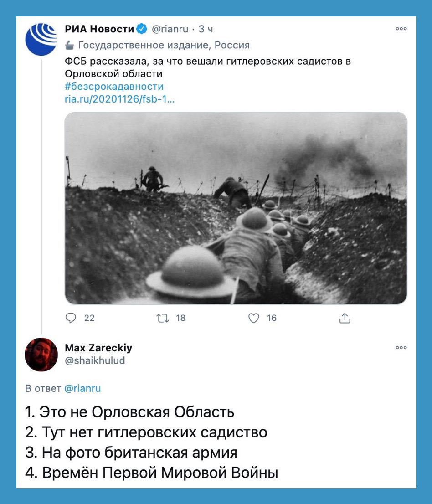Open the @shaikhulud handle

pyautogui.click(x=95, y=360)
